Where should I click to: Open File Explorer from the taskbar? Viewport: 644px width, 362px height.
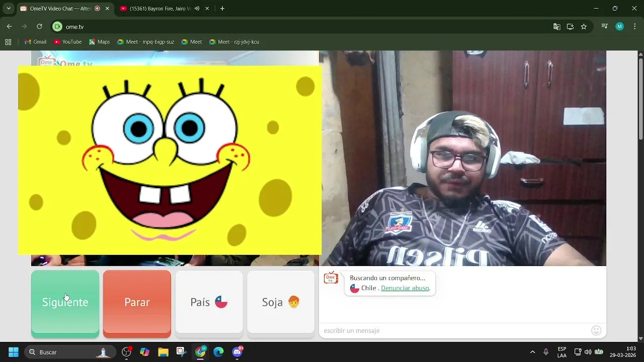pyautogui.click(x=163, y=352)
